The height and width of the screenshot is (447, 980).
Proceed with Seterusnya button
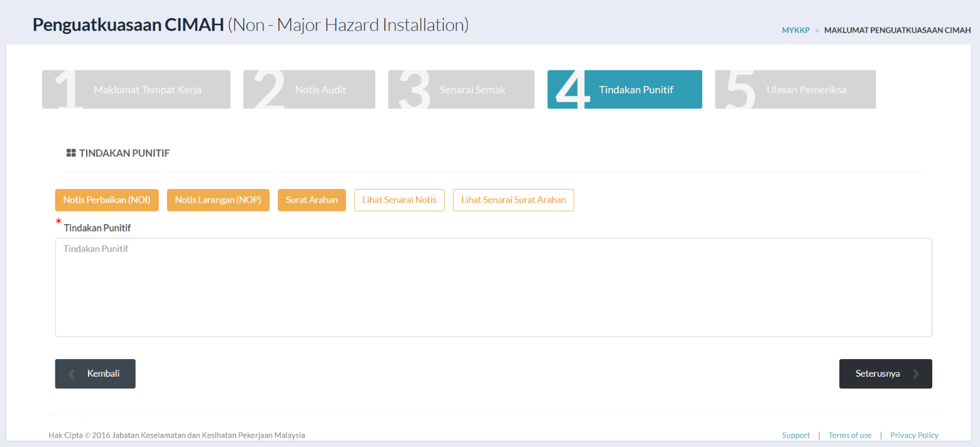[886, 374]
